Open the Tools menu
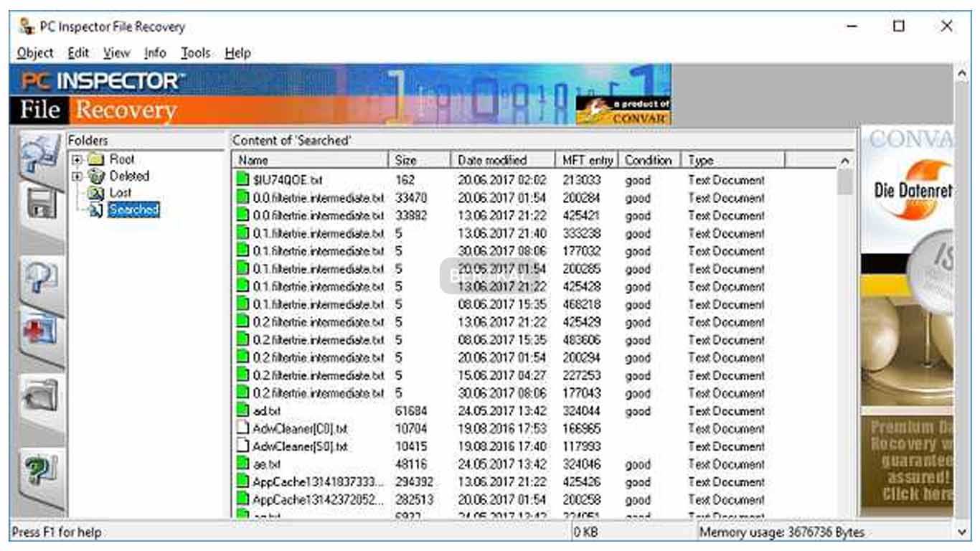 (194, 52)
